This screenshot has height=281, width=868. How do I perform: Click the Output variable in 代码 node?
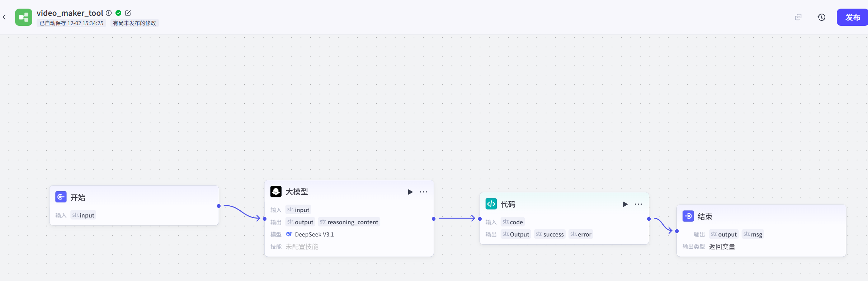click(516, 234)
